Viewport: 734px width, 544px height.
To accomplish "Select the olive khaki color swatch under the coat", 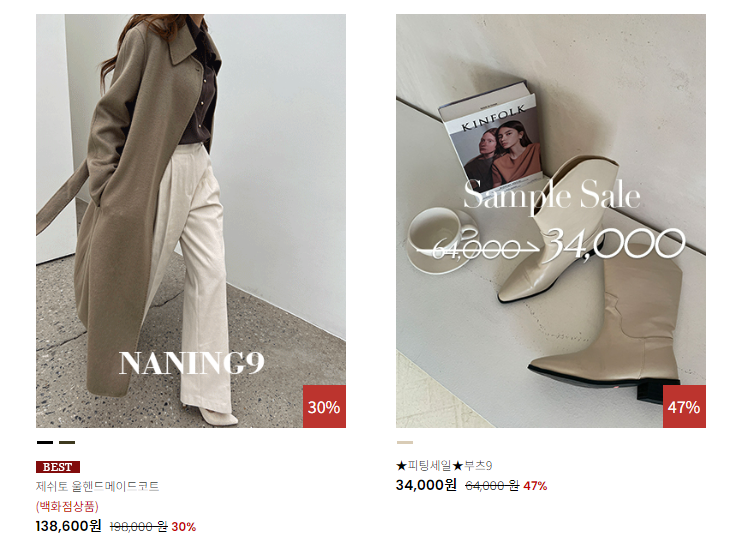I will coord(67,442).
